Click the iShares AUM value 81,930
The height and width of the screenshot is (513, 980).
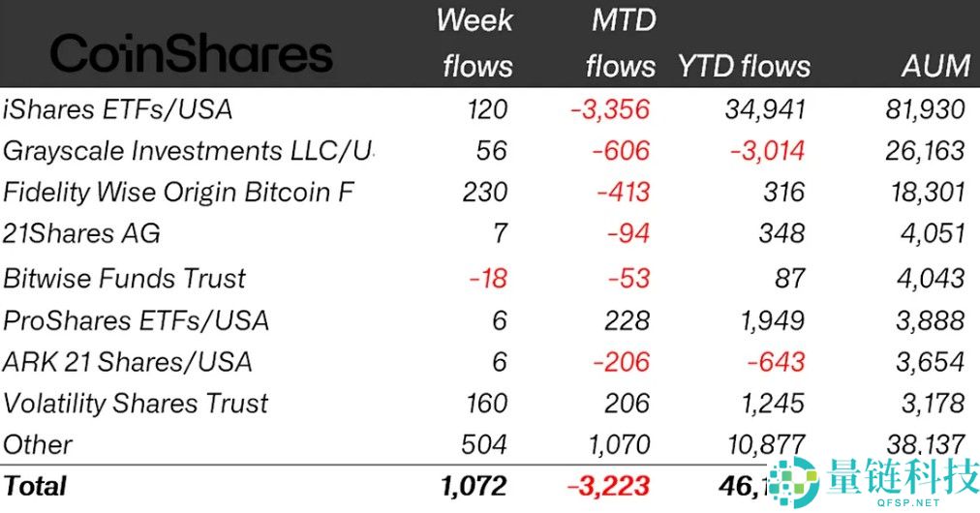click(x=926, y=109)
